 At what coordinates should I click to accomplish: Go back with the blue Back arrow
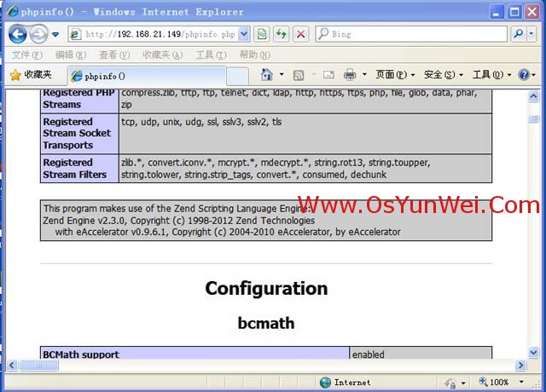17,34
